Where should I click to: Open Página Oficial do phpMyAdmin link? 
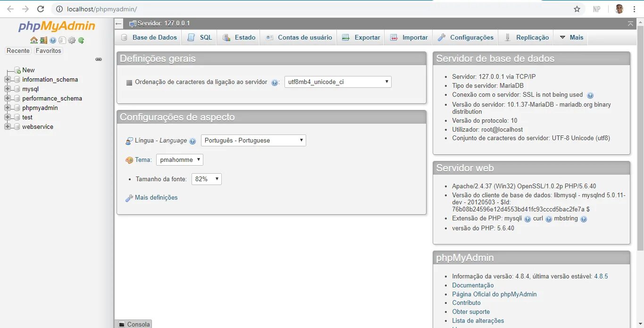(494, 294)
